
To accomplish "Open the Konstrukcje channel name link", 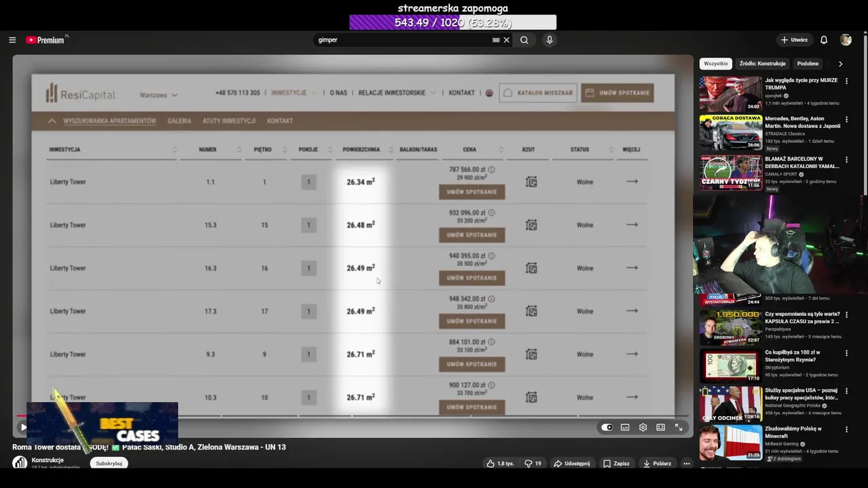I will point(47,460).
